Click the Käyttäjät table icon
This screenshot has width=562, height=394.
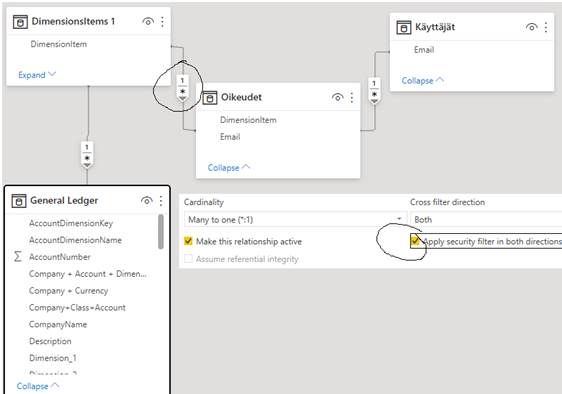tap(404, 28)
